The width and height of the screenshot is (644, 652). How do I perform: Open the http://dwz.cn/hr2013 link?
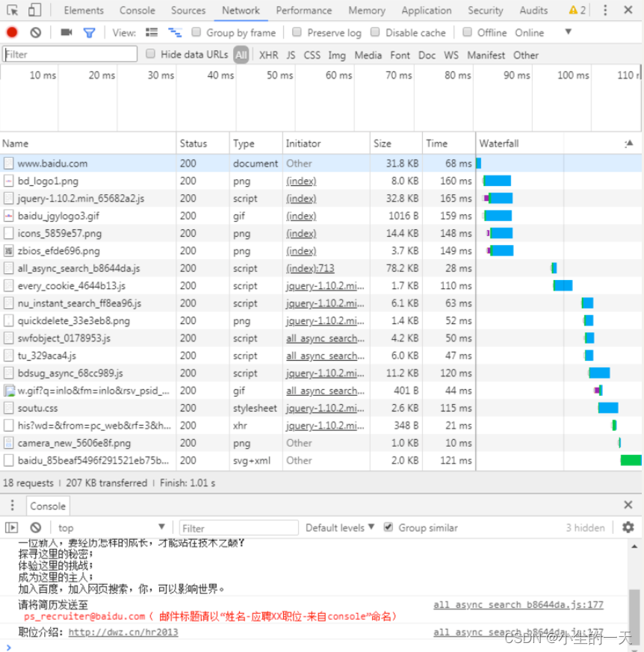[123, 632]
